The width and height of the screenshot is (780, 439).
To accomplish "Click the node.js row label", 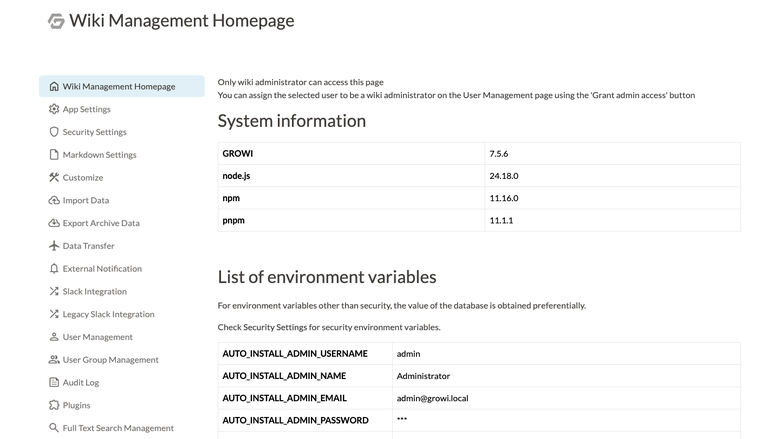I will [236, 176].
